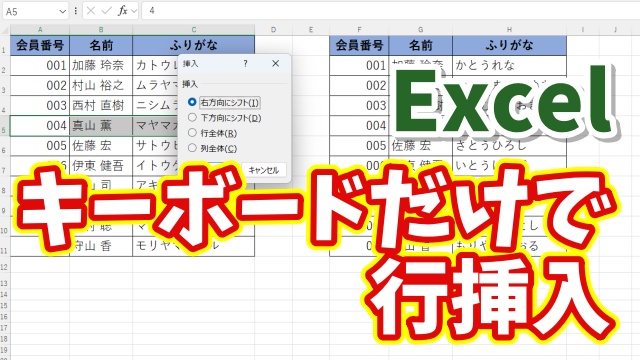This screenshot has width=640, height=360.
Task: Click cell A6 with 005 in left table
Action: (x=40, y=145)
